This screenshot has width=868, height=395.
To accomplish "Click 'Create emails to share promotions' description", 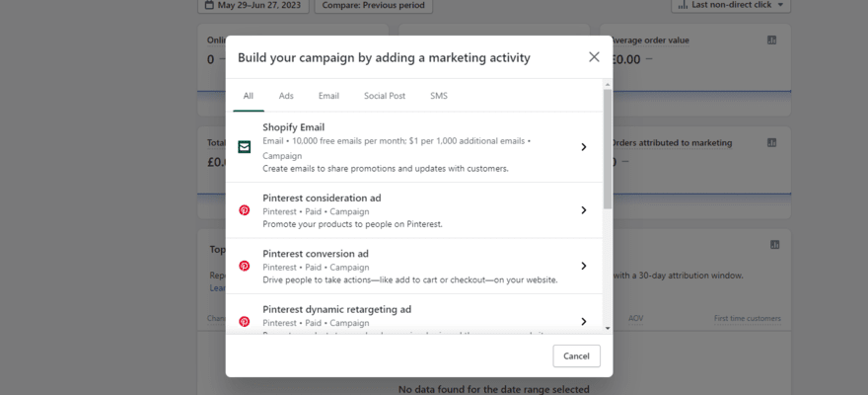I will (x=386, y=169).
